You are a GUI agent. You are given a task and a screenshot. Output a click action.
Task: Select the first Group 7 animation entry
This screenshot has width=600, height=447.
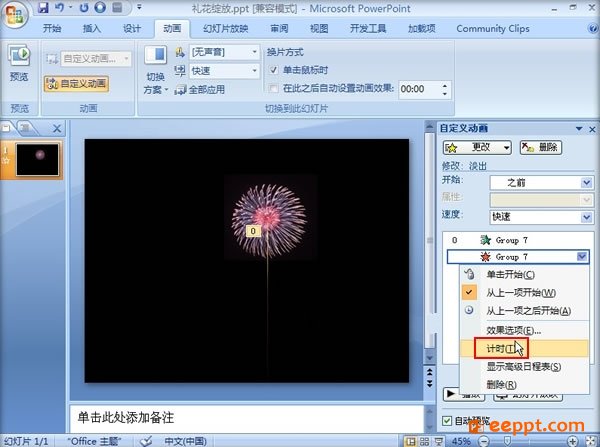(x=518, y=240)
